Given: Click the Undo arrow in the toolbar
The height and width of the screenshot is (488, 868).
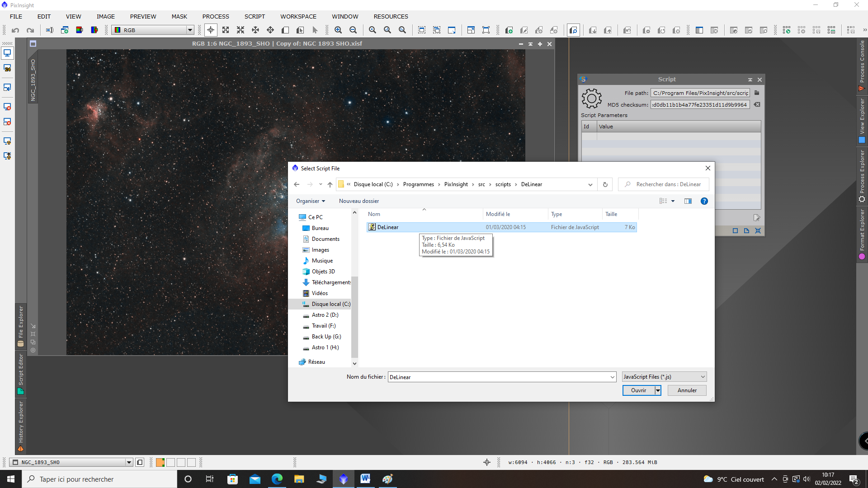Looking at the screenshot, I should click(x=15, y=30).
